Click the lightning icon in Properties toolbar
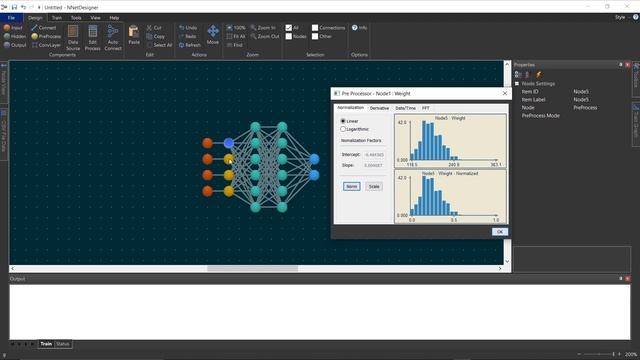 [x=539, y=74]
